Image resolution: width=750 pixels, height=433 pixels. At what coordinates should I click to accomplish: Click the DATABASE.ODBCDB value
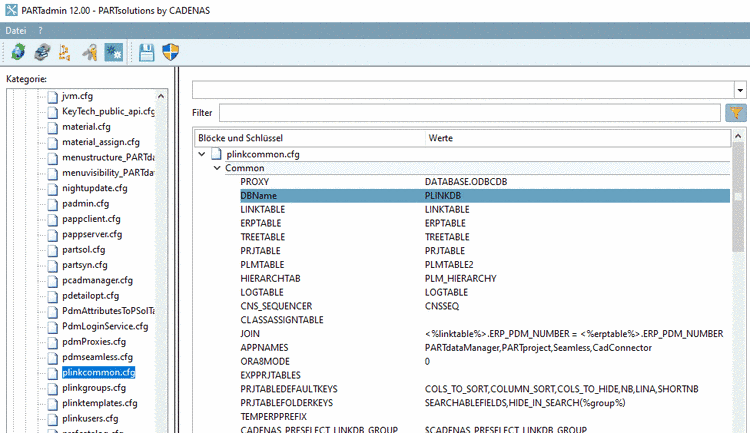click(466, 182)
